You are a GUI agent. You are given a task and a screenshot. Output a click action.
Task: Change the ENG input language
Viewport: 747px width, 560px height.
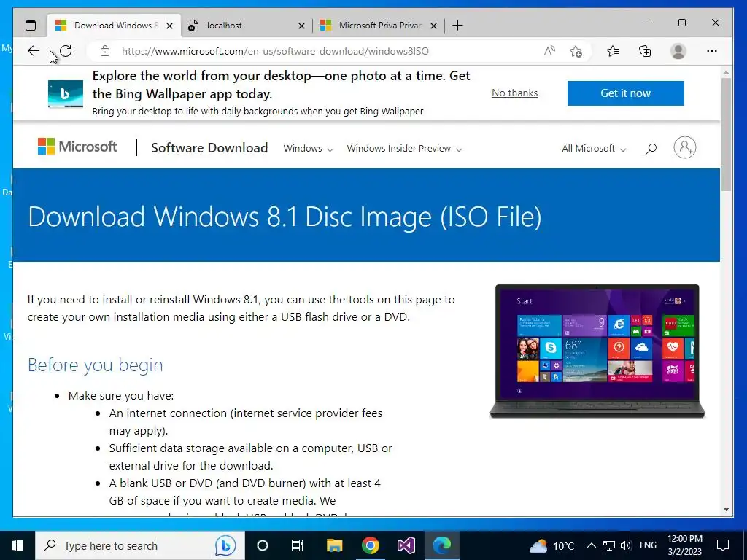[x=648, y=545]
